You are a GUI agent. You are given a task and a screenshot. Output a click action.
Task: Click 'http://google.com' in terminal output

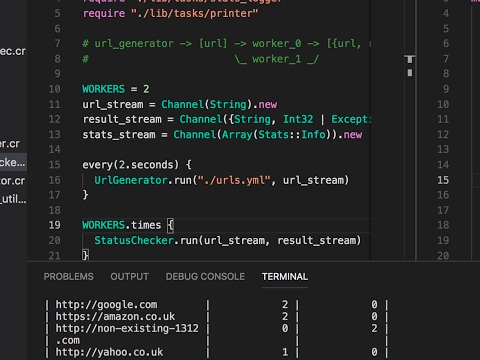click(106, 304)
